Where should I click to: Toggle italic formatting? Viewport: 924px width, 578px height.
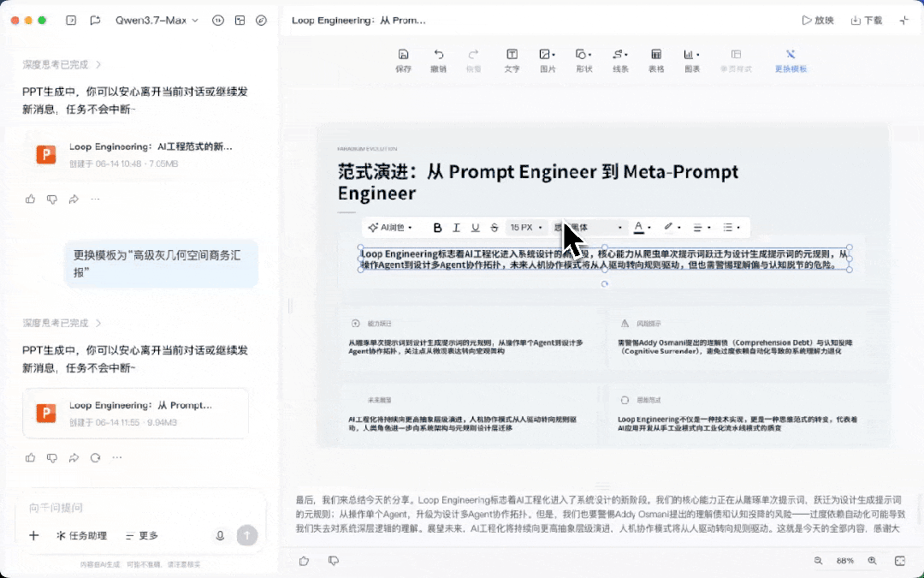click(456, 228)
